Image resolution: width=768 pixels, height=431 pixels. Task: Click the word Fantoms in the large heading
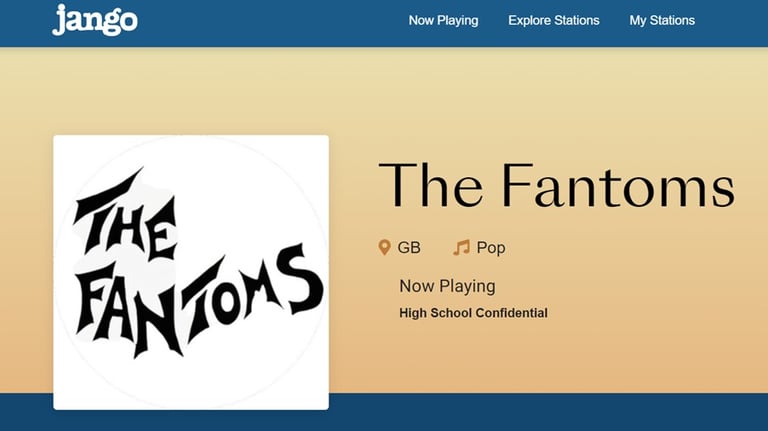point(618,186)
